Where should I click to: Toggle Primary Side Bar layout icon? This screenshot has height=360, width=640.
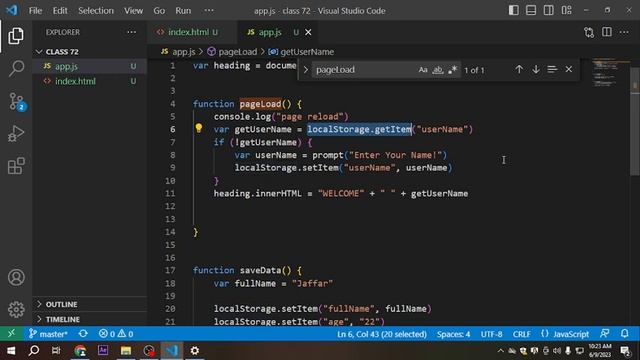[513, 10]
